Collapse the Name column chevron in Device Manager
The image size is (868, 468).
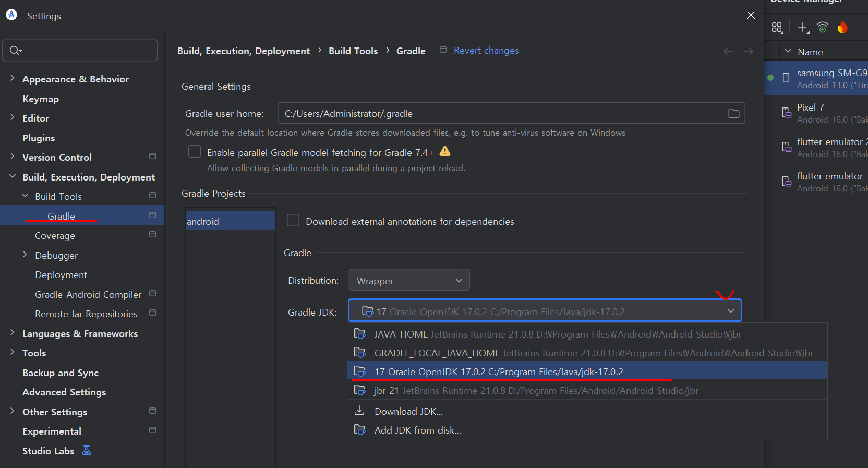tap(788, 51)
